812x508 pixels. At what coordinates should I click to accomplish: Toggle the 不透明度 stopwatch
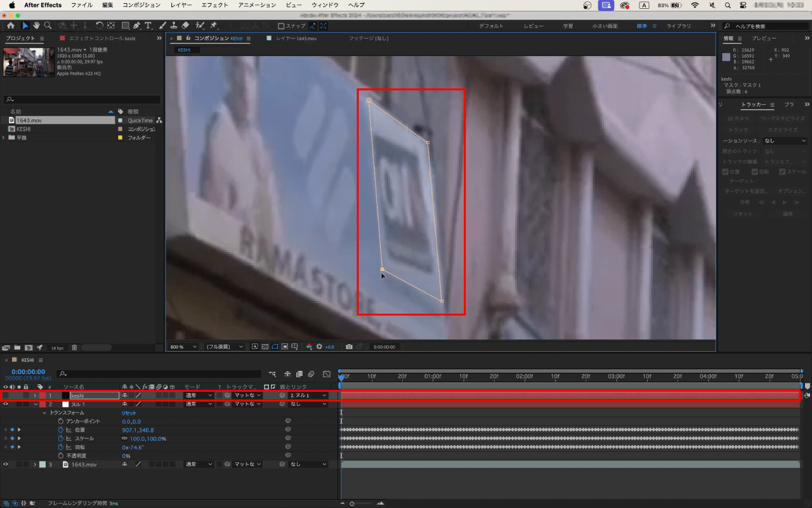coord(61,456)
